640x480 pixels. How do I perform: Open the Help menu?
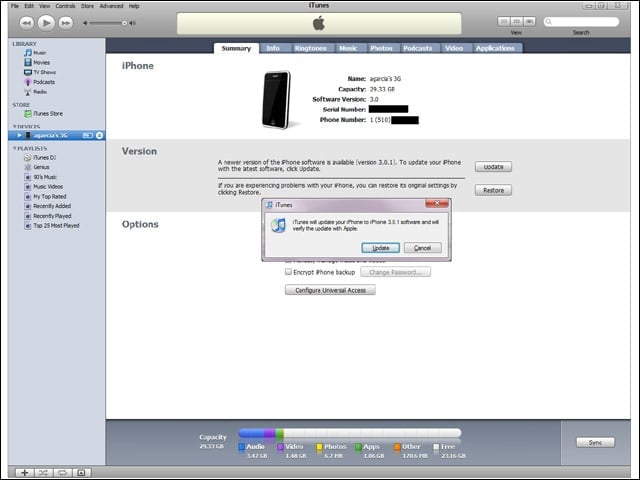click(134, 6)
